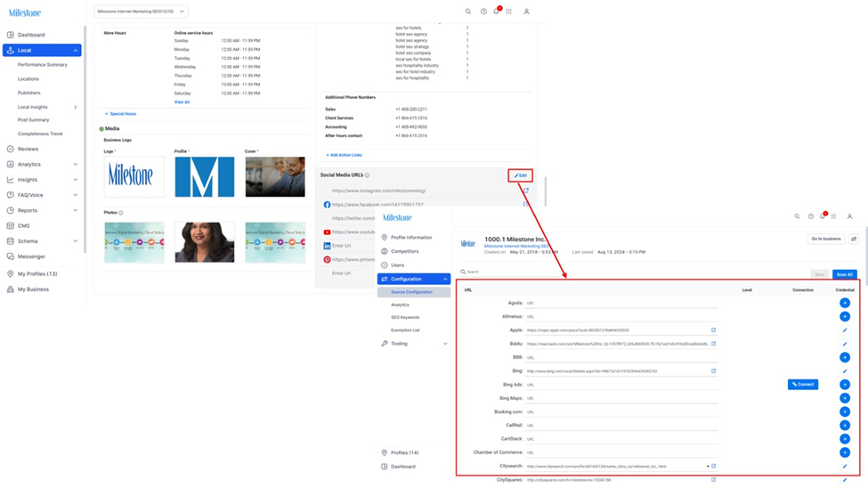The image size is (868, 488).
Task: Open Competitors in second window sidebar
Action: tap(404, 251)
